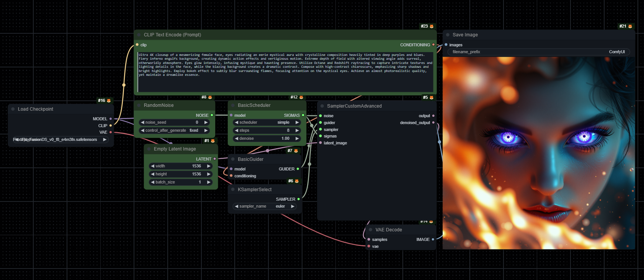Click the latent_image input port on SamplerCustomAdvanced
This screenshot has height=280, width=644.
coord(320,143)
